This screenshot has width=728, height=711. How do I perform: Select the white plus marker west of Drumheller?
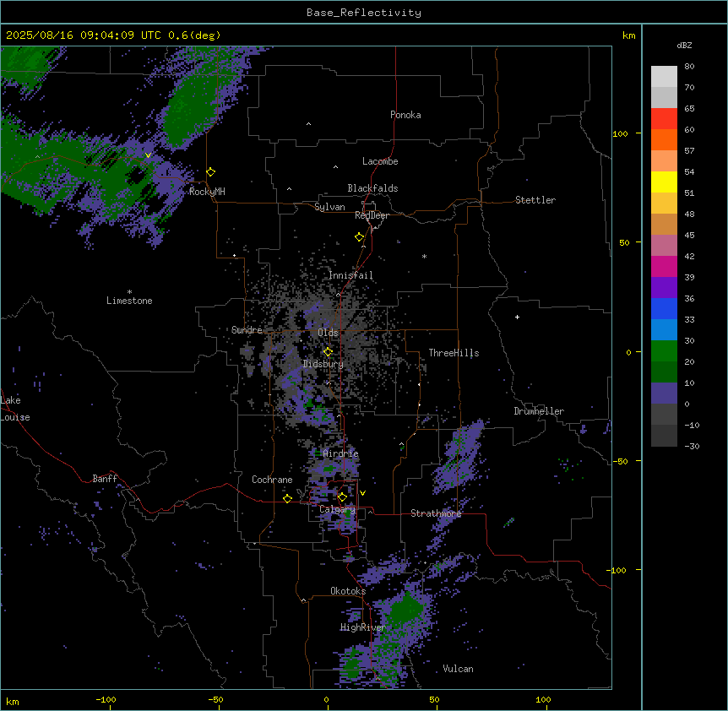click(517, 317)
